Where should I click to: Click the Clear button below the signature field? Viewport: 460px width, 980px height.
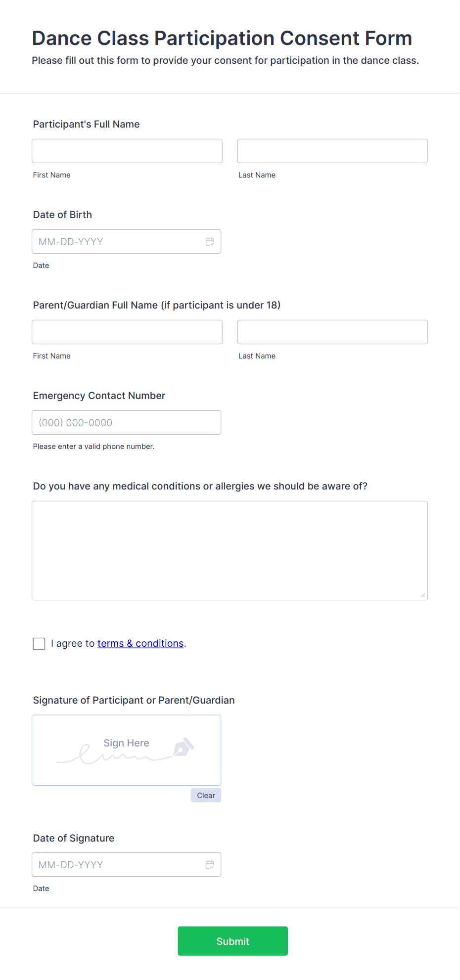pyautogui.click(x=205, y=795)
